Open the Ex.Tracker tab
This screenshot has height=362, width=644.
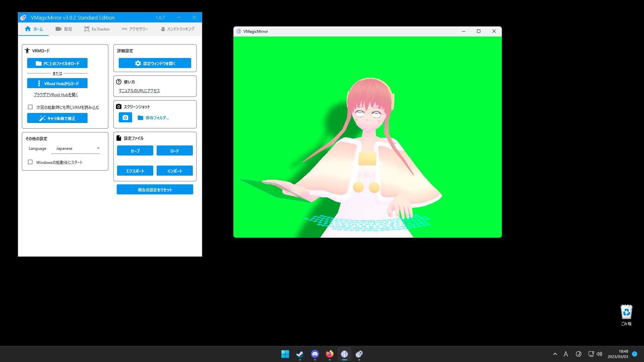[97, 29]
